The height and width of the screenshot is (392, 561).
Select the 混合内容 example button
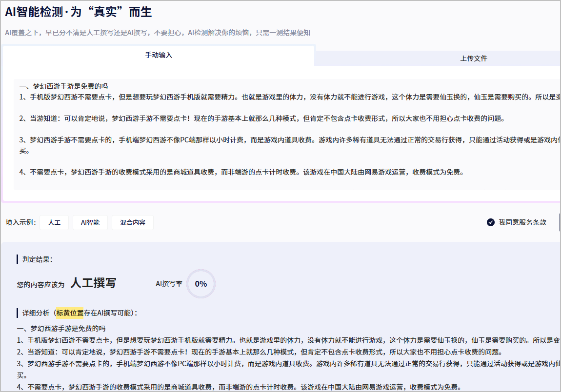[133, 222]
